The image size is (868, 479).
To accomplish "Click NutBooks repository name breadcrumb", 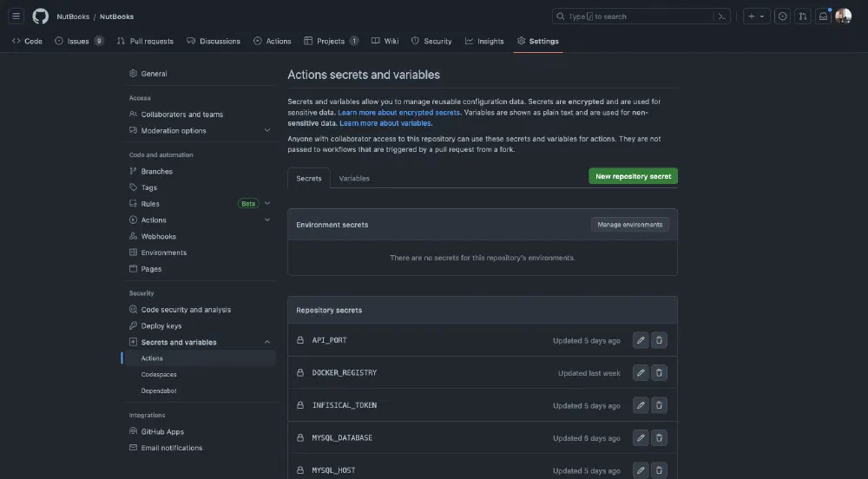I will (116, 16).
